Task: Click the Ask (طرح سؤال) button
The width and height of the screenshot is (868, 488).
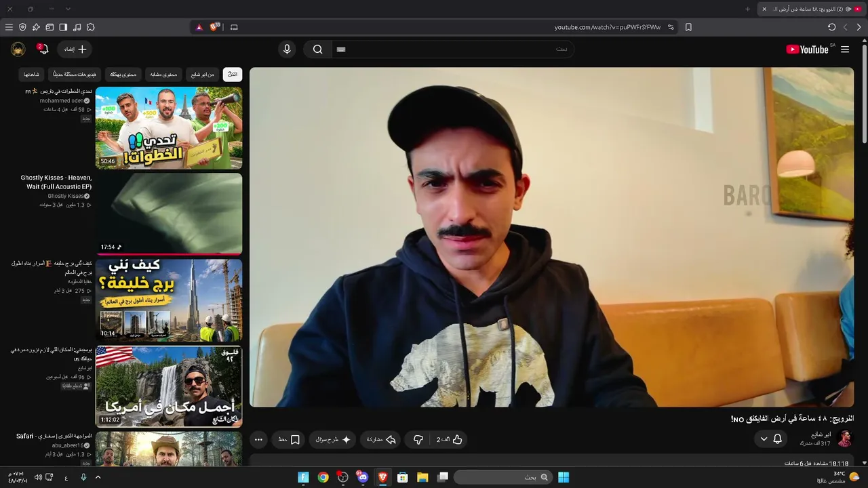Action: coord(333,439)
